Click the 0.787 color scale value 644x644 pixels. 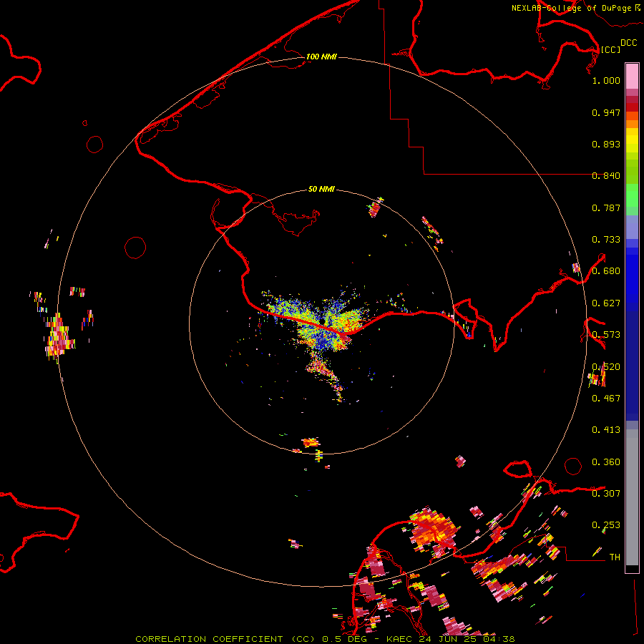click(x=606, y=208)
